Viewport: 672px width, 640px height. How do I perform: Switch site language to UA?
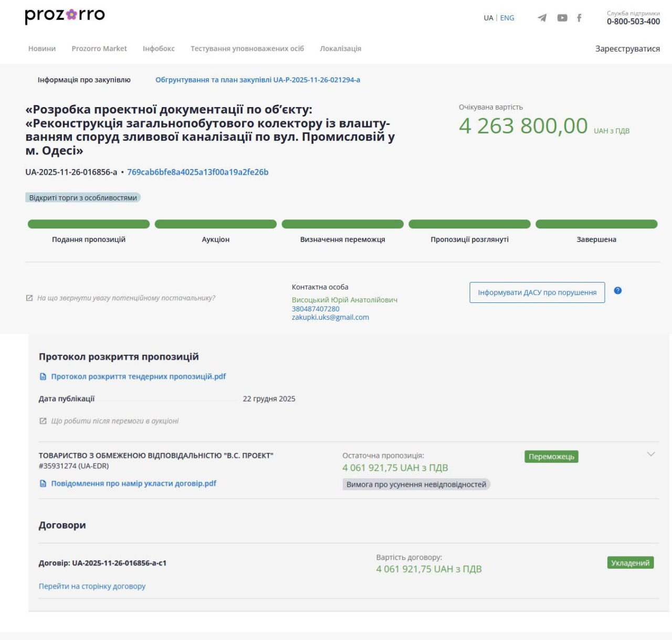click(x=488, y=18)
